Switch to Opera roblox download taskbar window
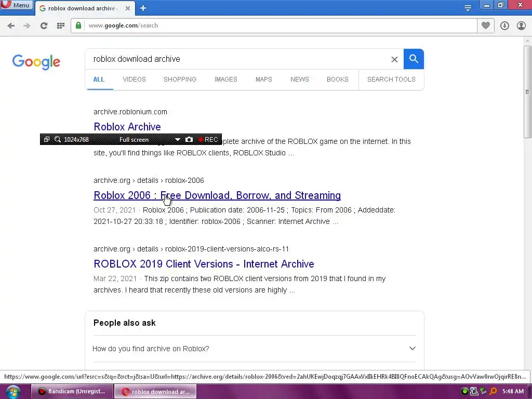Viewport: 532px width, 399px height. tap(155, 392)
